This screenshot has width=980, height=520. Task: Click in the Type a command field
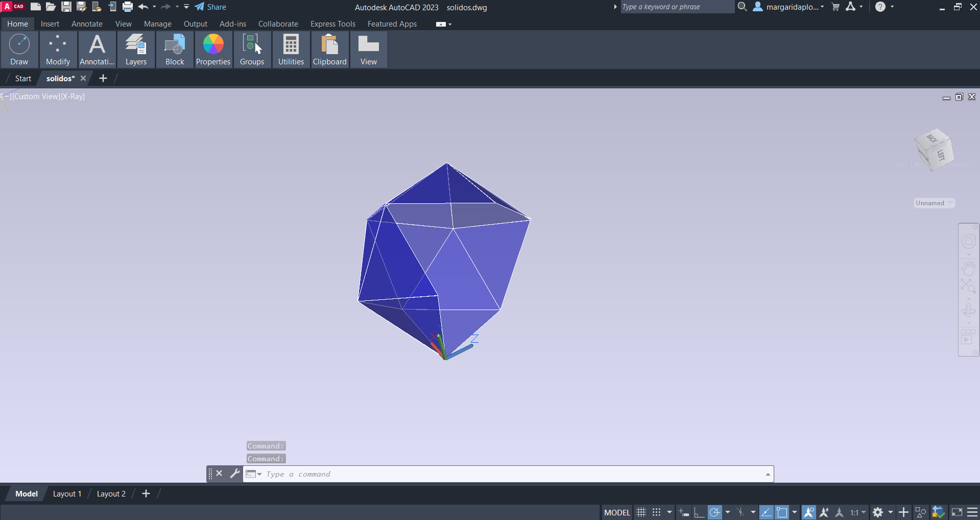[511, 474]
